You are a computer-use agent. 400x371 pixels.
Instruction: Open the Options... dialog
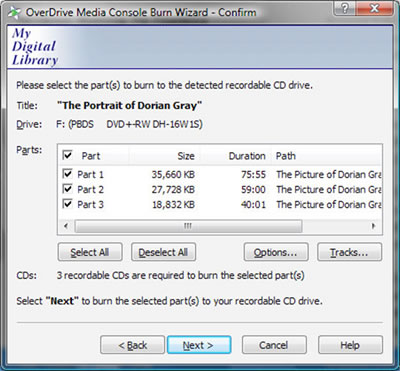click(276, 252)
